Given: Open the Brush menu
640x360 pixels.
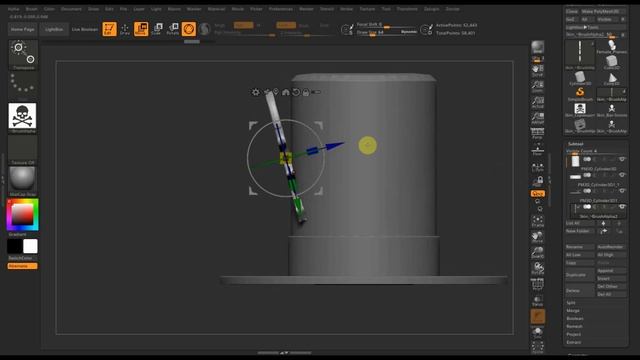Looking at the screenshot, I should (x=31, y=9).
